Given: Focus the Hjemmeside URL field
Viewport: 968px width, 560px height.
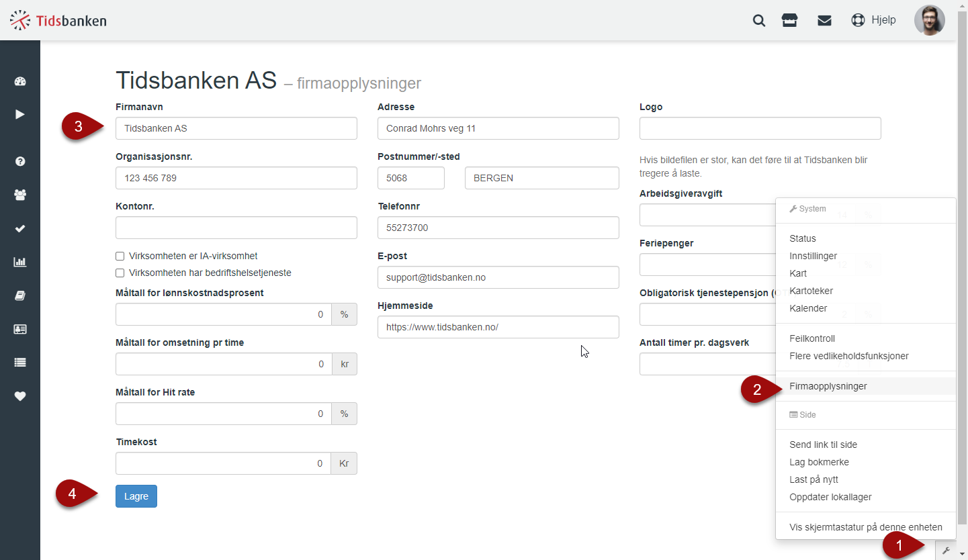Looking at the screenshot, I should [498, 327].
